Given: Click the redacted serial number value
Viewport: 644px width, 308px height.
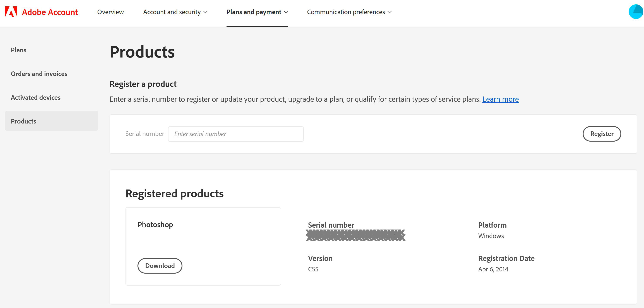Looking at the screenshot, I should 355,235.
